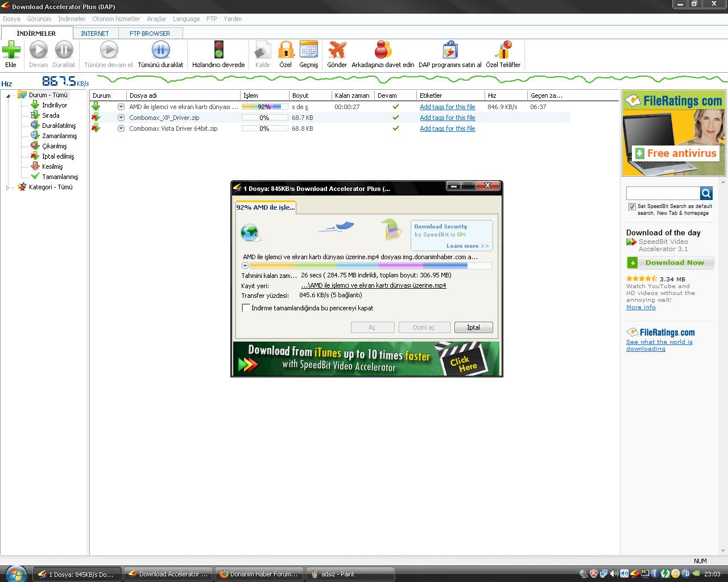This screenshot has width=728, height=582.
Task: Click iTunes SpeedBit Video Accelerator banner
Action: 366,358
